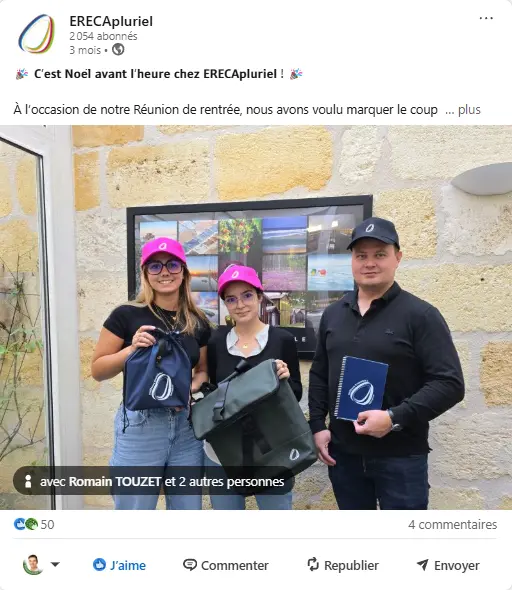
Task: Click the ERECApluriel company logo
Action: (x=36, y=34)
